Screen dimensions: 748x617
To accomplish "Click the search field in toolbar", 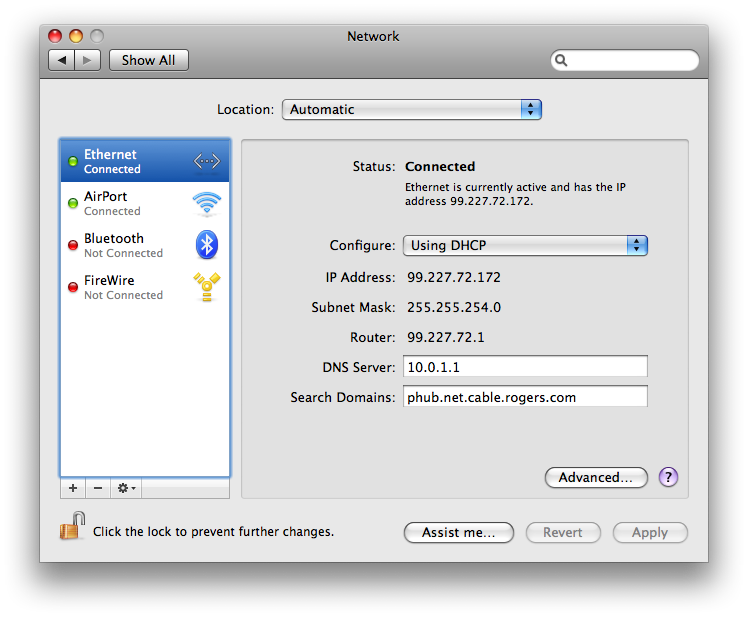I will (x=624, y=60).
